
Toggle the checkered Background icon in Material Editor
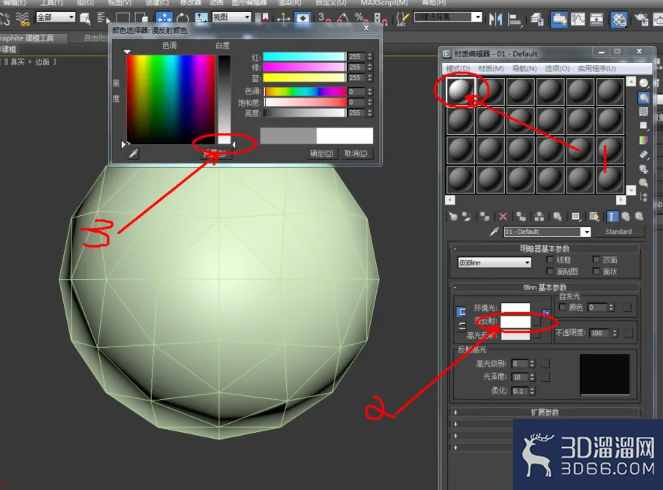[x=644, y=111]
